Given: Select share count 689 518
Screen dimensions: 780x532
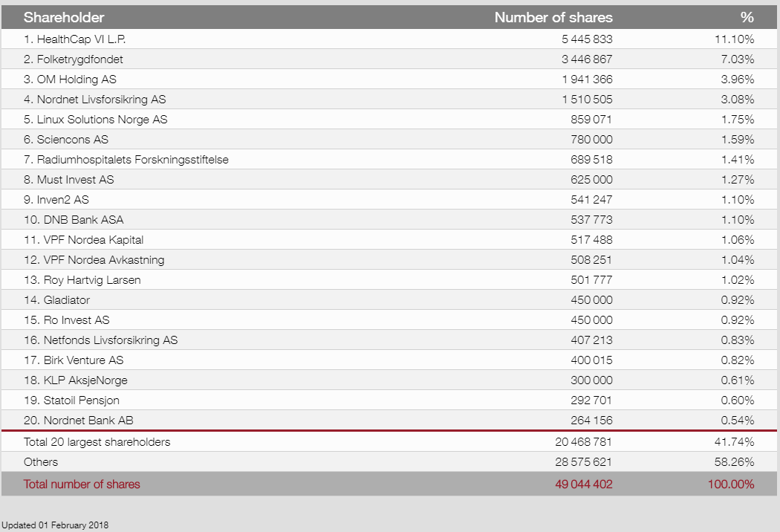Looking at the screenshot, I should click(591, 160).
